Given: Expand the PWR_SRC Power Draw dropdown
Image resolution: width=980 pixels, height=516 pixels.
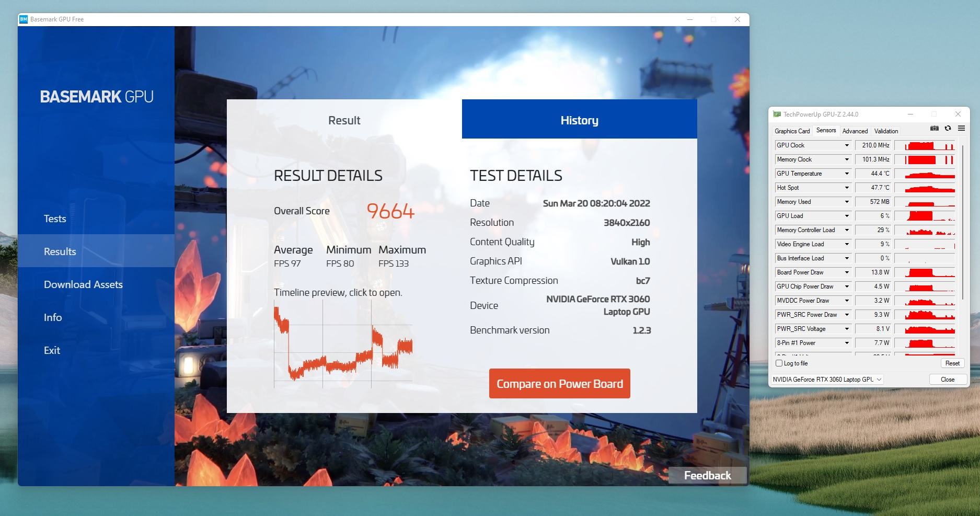Looking at the screenshot, I should (x=847, y=315).
